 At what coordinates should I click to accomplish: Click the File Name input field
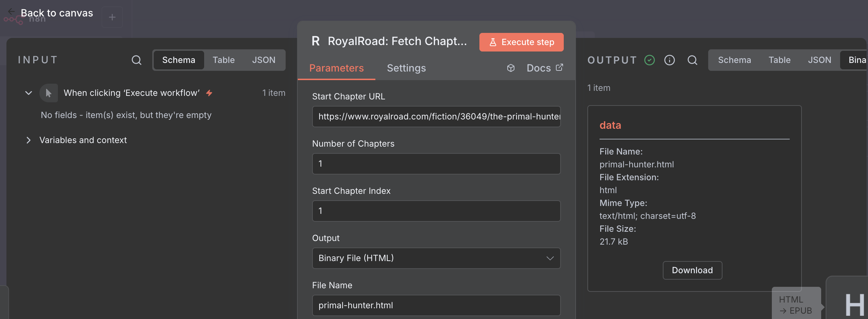[x=436, y=305]
